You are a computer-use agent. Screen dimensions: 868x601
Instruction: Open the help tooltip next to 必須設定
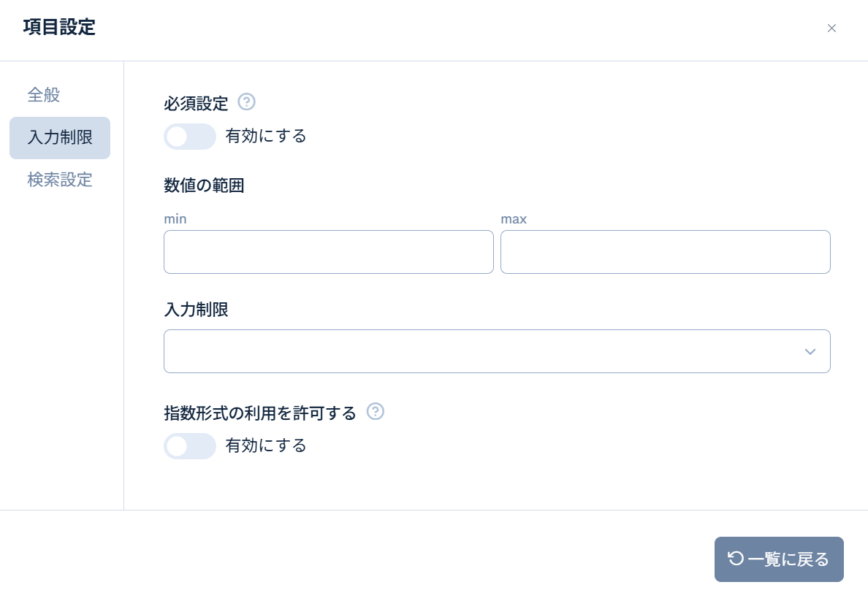(246, 102)
